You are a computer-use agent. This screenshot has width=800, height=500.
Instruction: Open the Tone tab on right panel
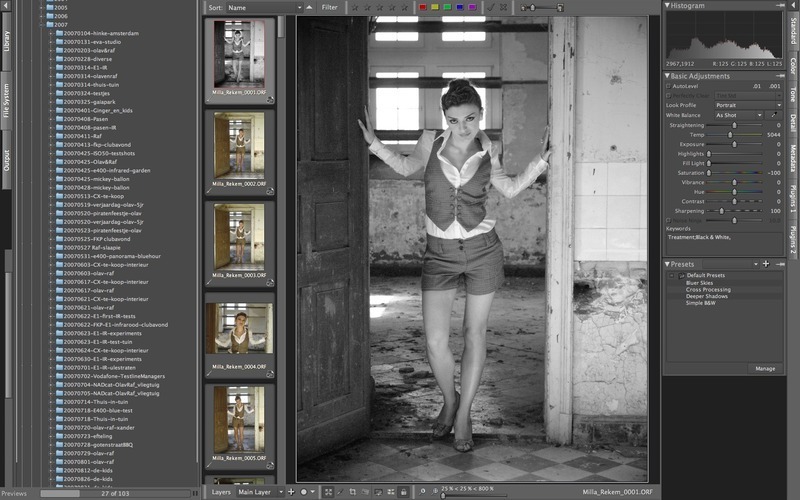[793, 94]
